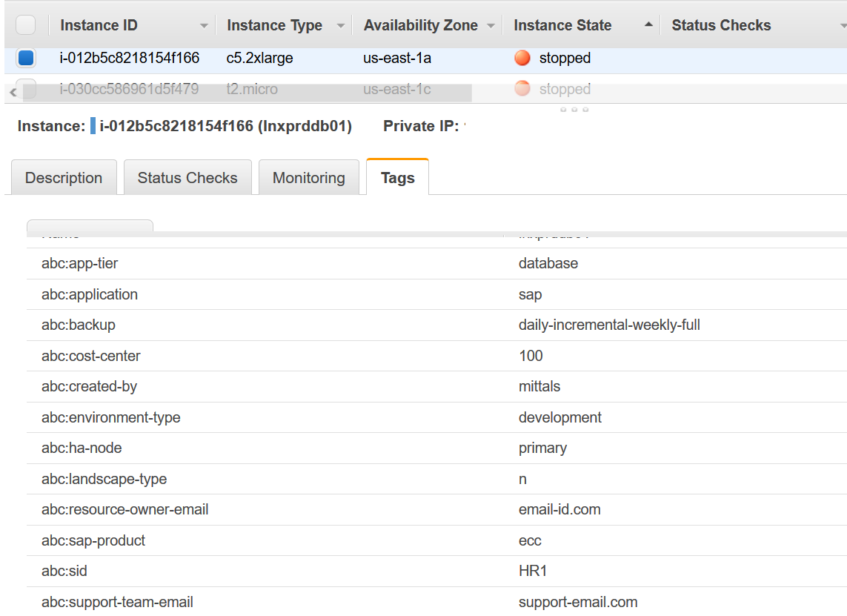Click the instance link i-012b5c8218154f166 (lnxprddb01)
This screenshot has width=847, height=616.
pyautogui.click(x=224, y=126)
